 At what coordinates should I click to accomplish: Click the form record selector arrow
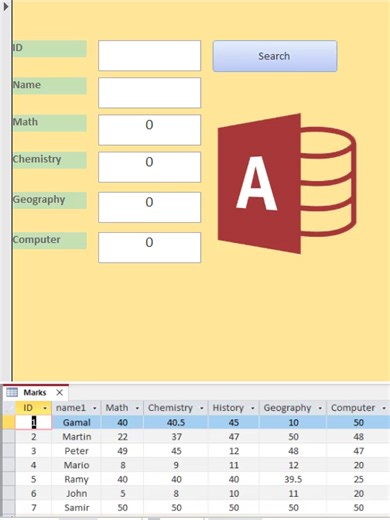pos(6,6)
